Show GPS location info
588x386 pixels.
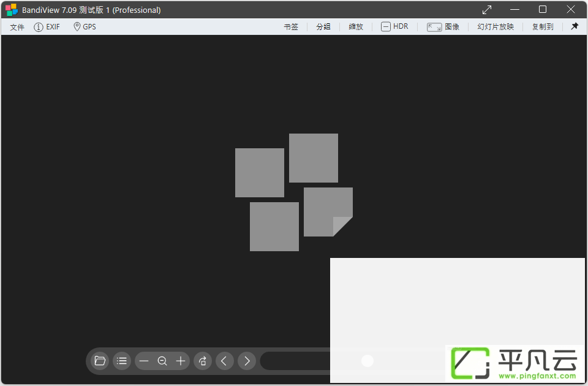click(85, 26)
